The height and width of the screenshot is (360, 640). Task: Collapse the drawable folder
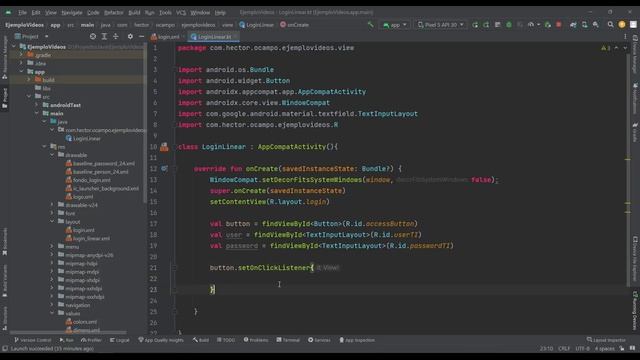point(52,155)
